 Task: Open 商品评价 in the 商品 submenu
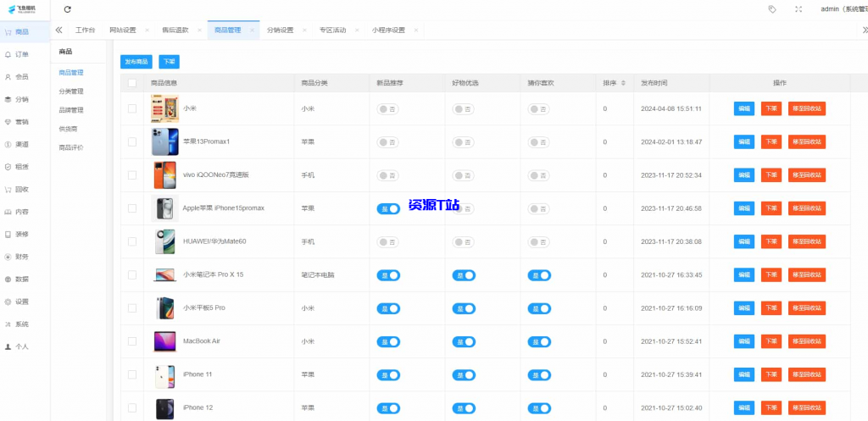[x=71, y=147]
